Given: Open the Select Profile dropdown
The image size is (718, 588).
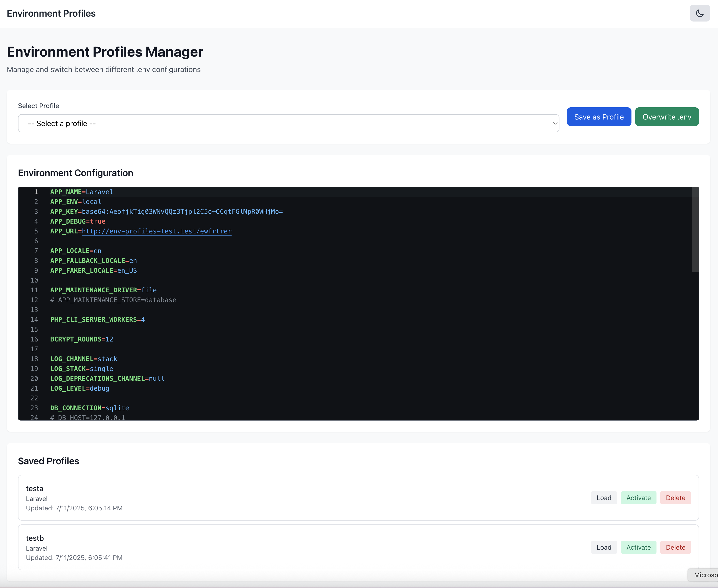Looking at the screenshot, I should [288, 123].
